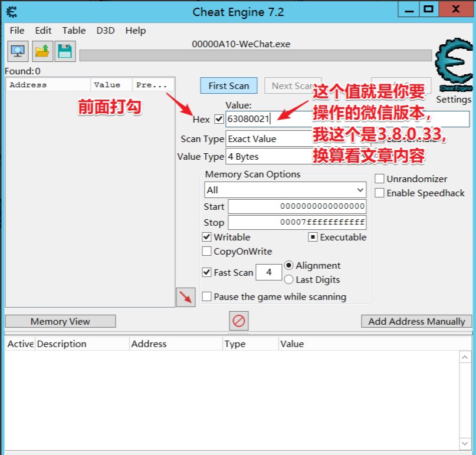This screenshot has width=476, height=455.
Task: Open the D3D menu
Action: tap(106, 31)
